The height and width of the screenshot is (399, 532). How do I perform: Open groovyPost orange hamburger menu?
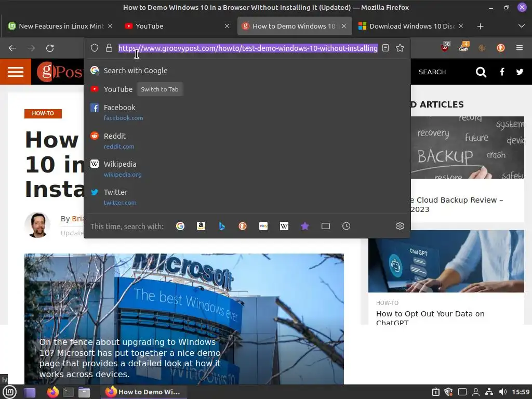coord(16,72)
